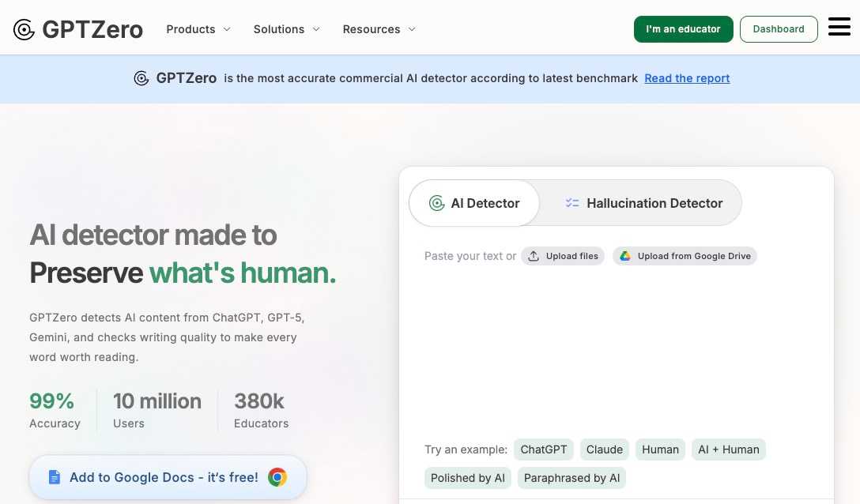Image resolution: width=860 pixels, height=504 pixels.
Task: Select the ChatGPT example chip
Action: tap(543, 449)
